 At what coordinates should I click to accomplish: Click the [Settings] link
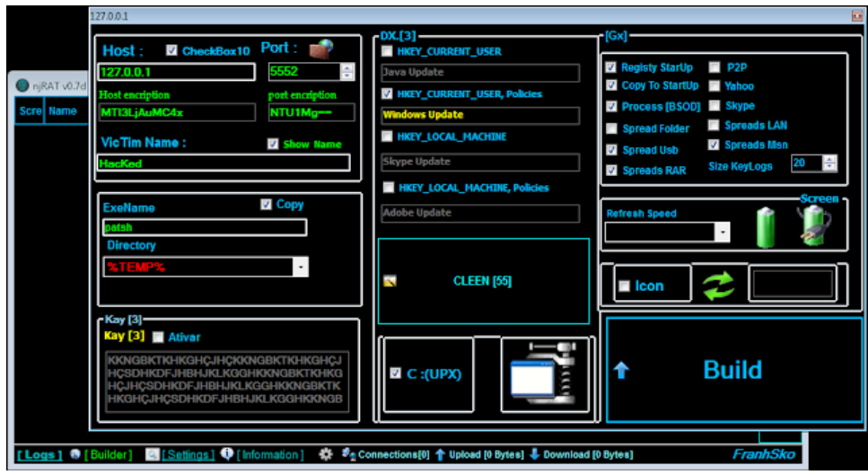tap(188, 455)
